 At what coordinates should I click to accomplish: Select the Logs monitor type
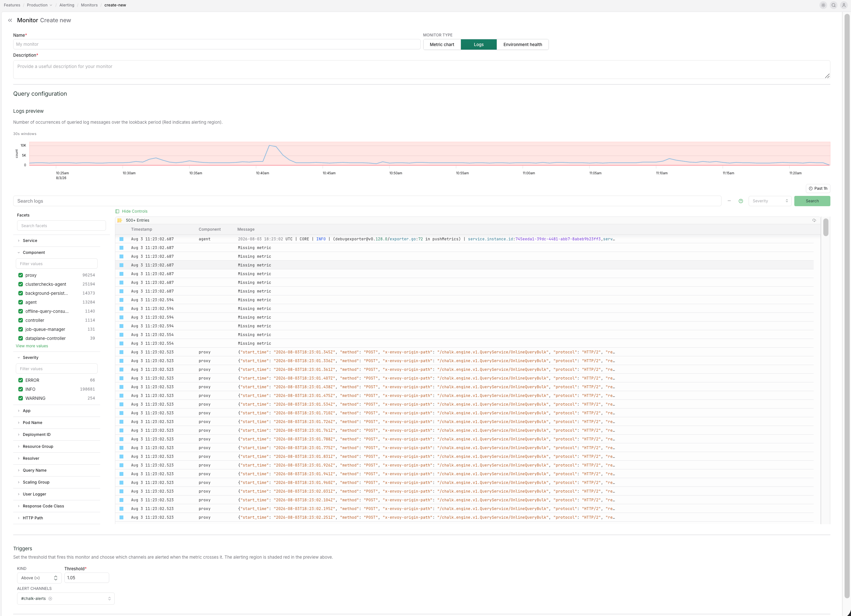click(478, 45)
